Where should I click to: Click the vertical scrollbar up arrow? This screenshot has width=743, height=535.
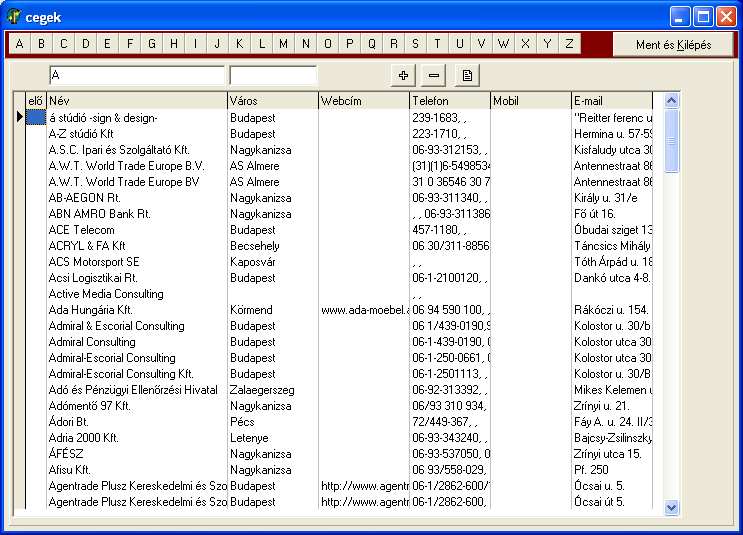(671, 100)
